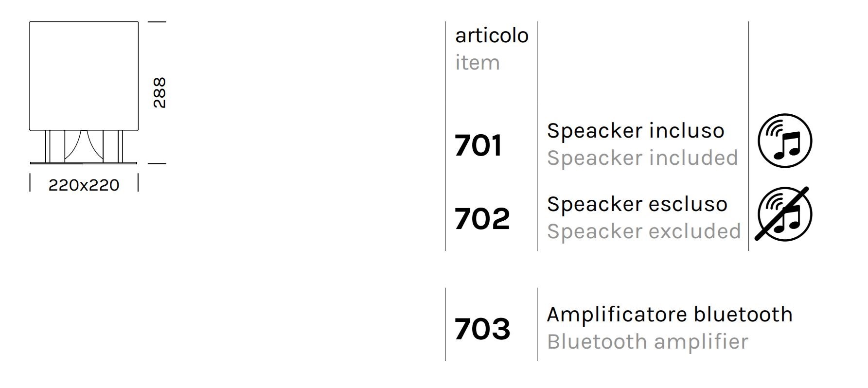Click the 'Bluetooth amplifier' English label

pos(647,342)
